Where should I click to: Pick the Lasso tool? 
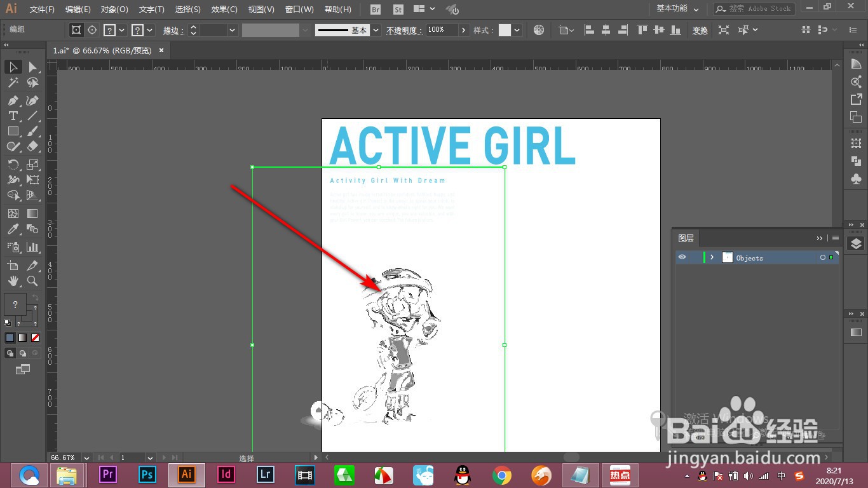click(x=32, y=83)
